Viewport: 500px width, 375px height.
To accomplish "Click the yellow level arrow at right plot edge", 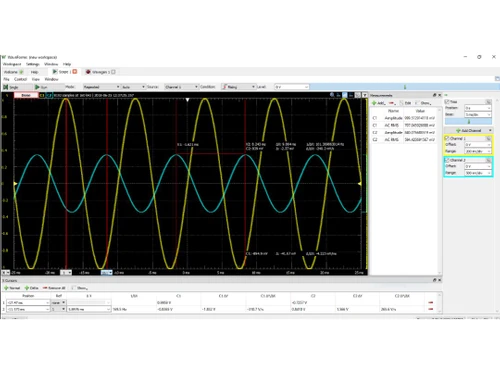I will (x=359, y=184).
